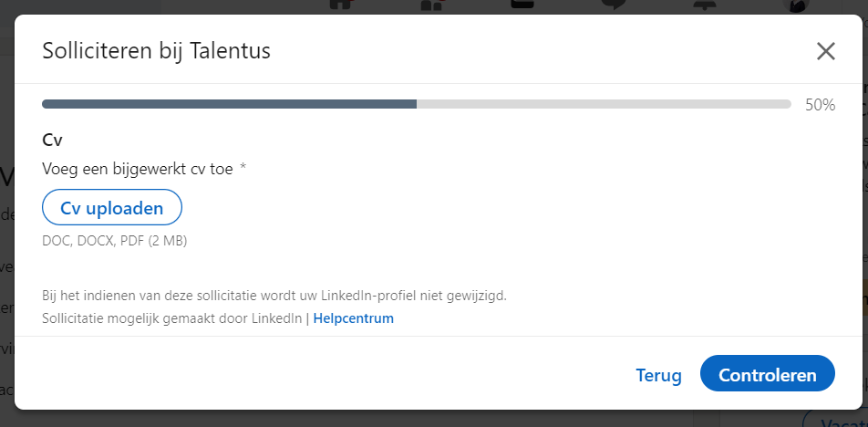The height and width of the screenshot is (427, 868).
Task: Click the 50% progress label
Action: pos(820,105)
